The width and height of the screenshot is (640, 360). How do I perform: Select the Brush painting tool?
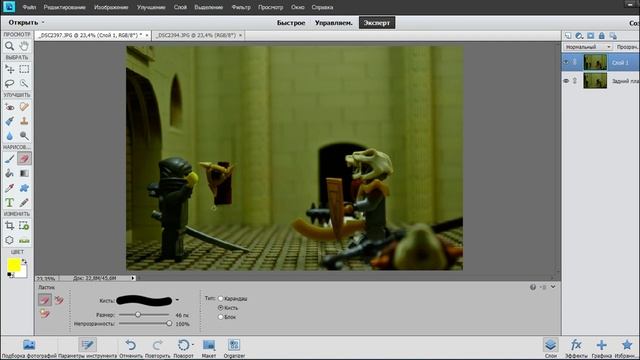point(9,159)
